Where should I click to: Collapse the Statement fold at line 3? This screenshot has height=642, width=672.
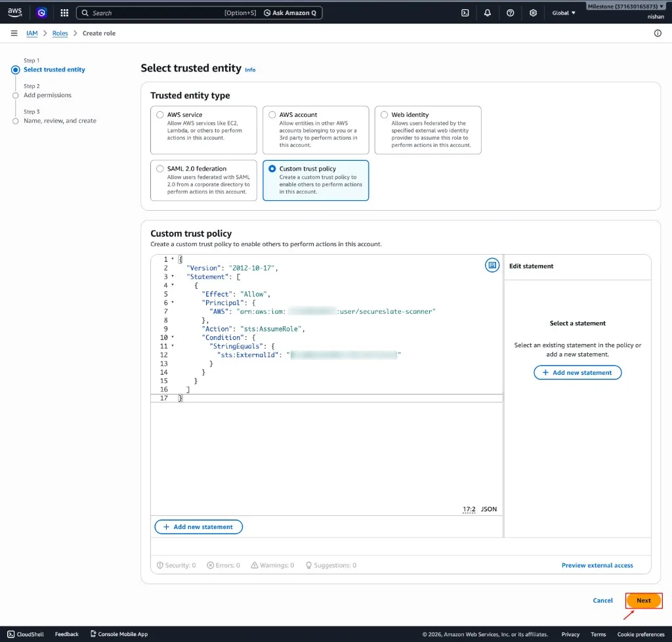(x=173, y=276)
